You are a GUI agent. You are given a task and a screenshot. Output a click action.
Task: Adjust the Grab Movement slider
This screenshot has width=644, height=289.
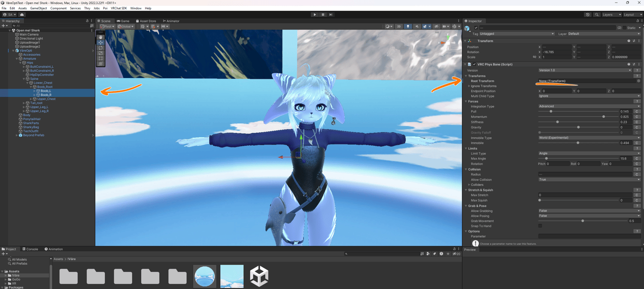click(x=583, y=221)
